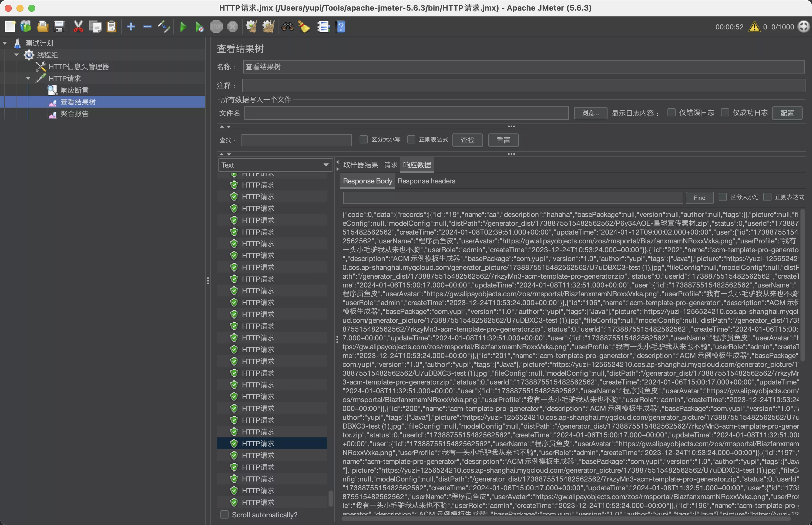Image resolution: width=812 pixels, height=525 pixels.
Task: Click the 查找 button
Action: [x=467, y=140]
